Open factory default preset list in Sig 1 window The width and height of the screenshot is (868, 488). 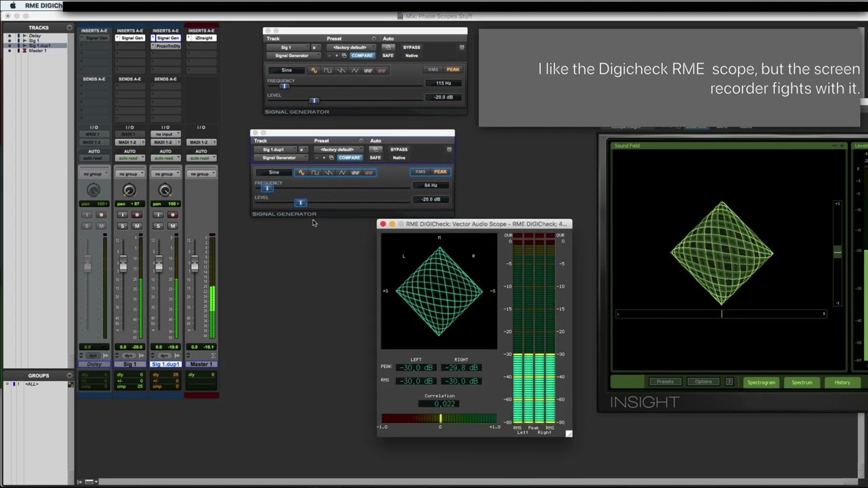click(x=351, y=47)
